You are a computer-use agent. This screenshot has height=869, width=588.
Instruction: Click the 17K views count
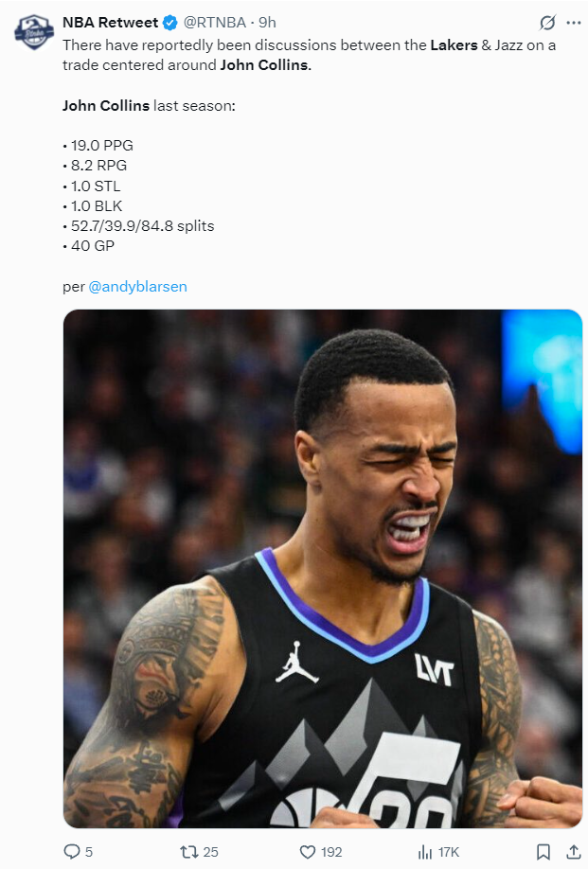(449, 852)
